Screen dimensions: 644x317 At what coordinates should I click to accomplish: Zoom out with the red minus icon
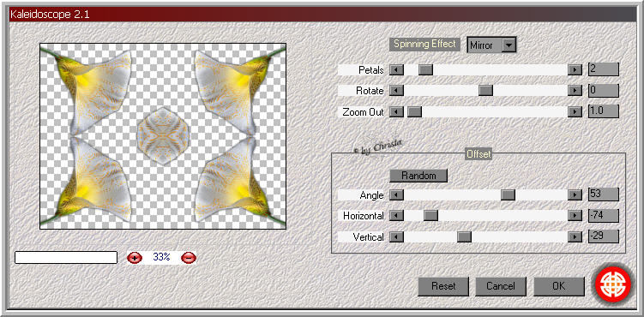click(x=189, y=258)
